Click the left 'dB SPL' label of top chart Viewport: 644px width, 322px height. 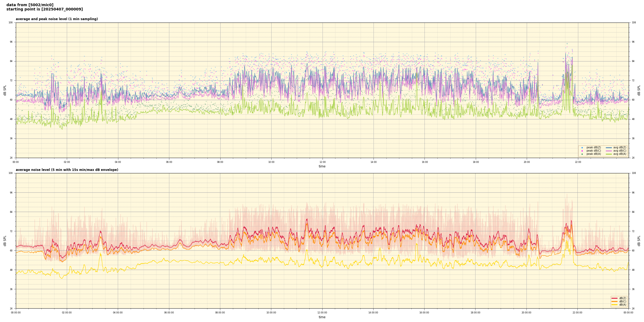[x=5, y=90]
